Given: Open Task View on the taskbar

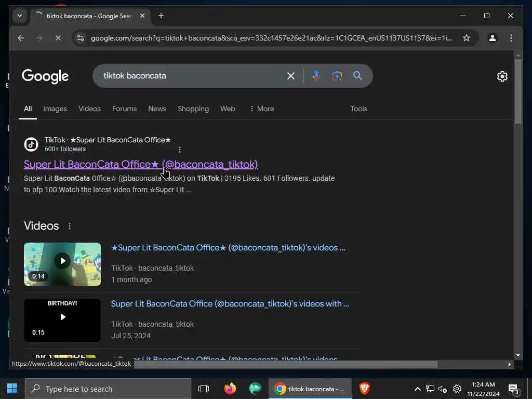Looking at the screenshot, I should point(204,389).
